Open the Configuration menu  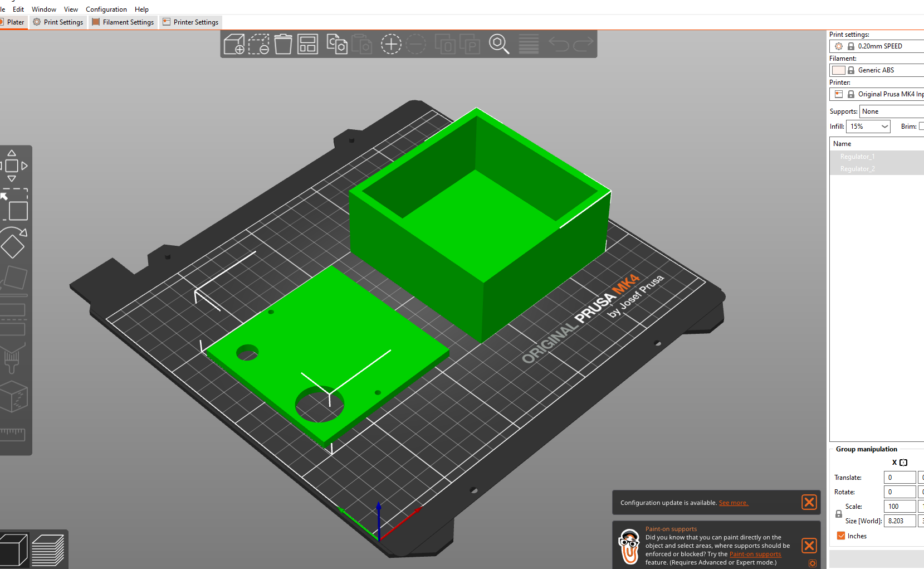click(106, 9)
